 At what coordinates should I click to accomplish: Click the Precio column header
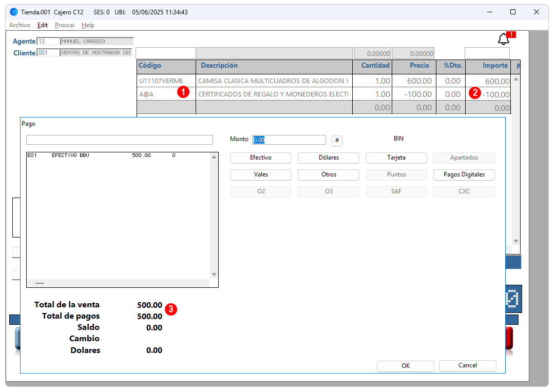point(414,66)
